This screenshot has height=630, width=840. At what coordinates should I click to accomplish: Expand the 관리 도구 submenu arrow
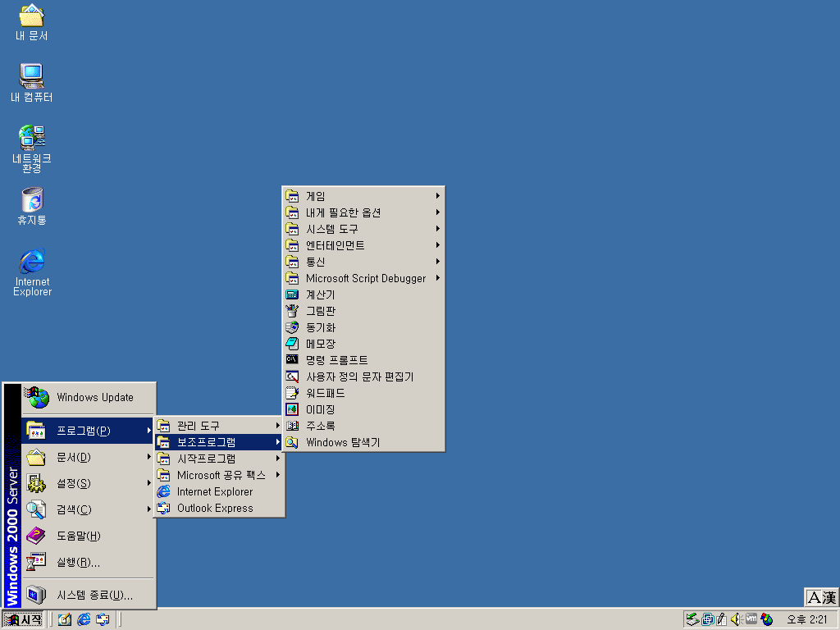click(277, 426)
